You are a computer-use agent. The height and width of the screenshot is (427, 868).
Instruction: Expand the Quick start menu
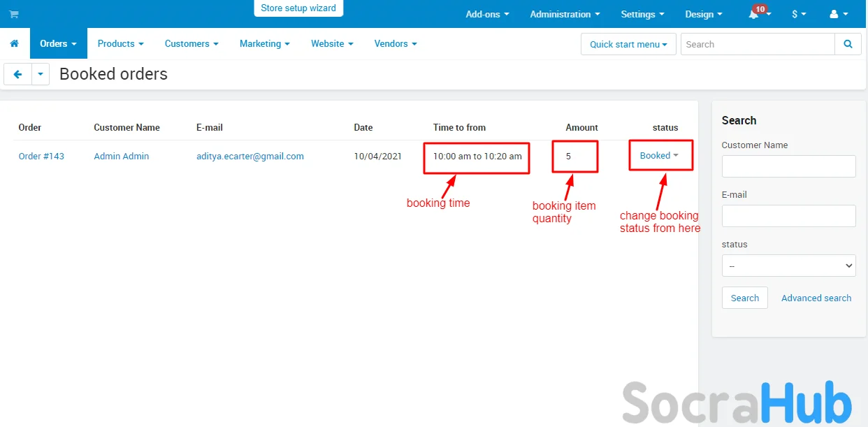[628, 44]
